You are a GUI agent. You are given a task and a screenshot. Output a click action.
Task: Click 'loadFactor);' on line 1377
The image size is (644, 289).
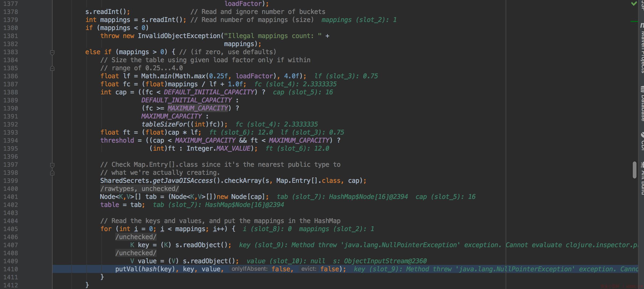coord(246,4)
